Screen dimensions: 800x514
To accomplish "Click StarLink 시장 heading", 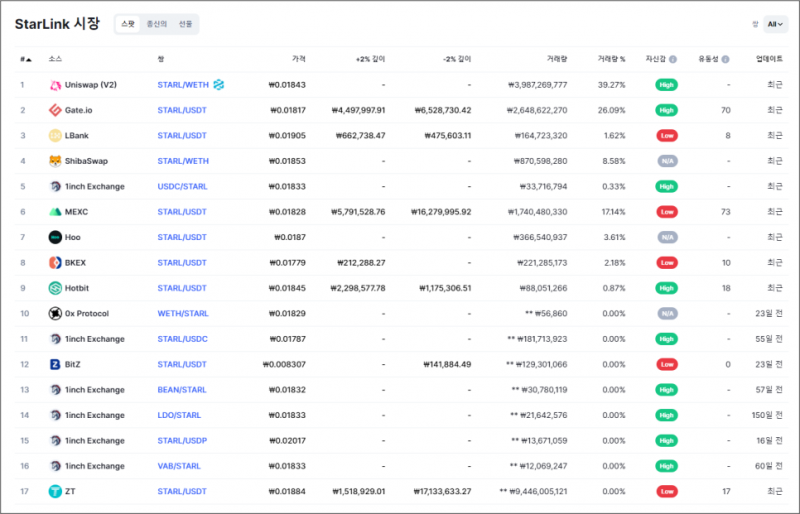I will 57,24.
